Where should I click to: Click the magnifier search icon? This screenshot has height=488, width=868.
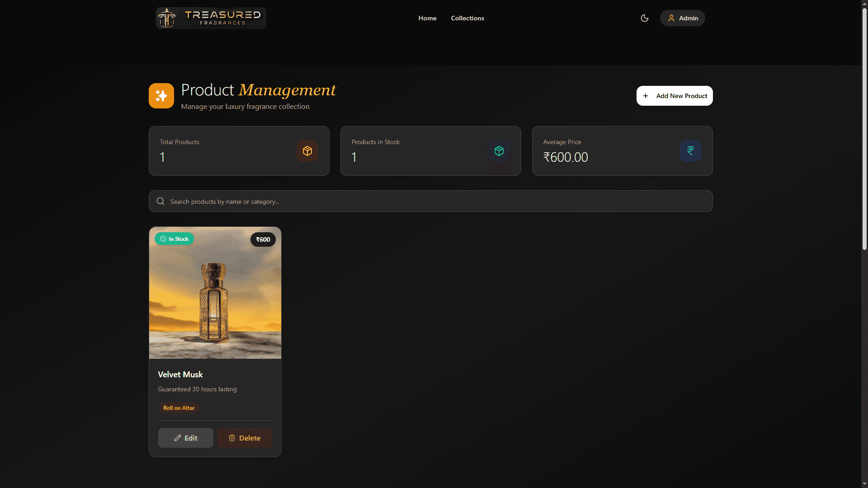pos(160,202)
